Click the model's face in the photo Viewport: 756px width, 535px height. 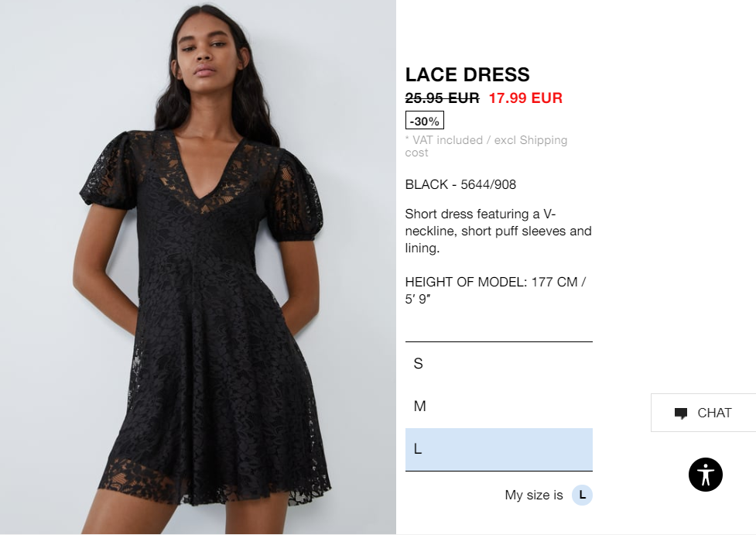(x=207, y=50)
